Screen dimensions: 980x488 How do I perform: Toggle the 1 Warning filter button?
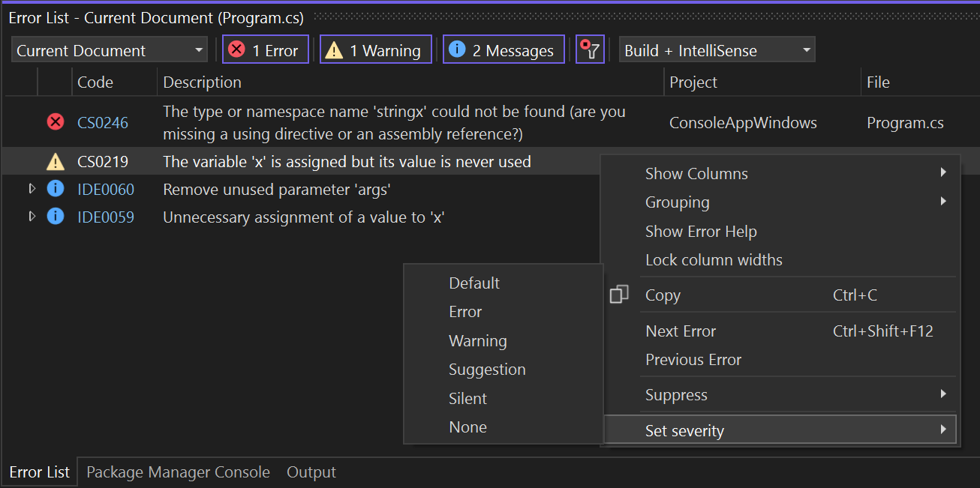375,49
